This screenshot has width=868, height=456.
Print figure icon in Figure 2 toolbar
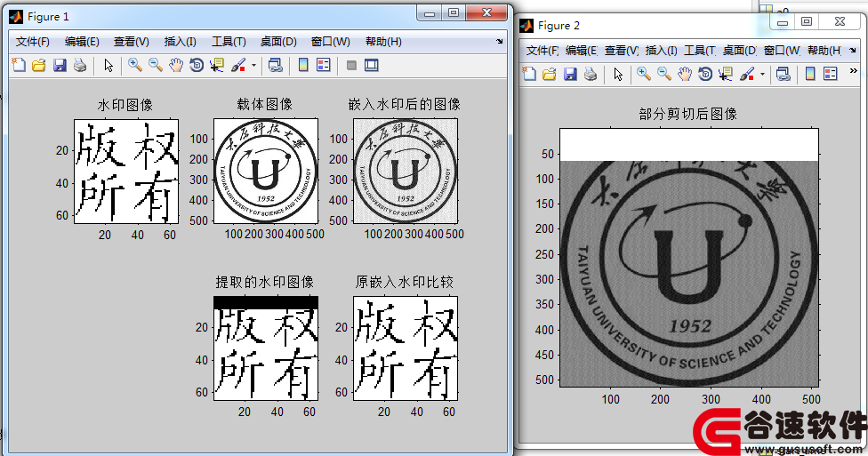(591, 74)
